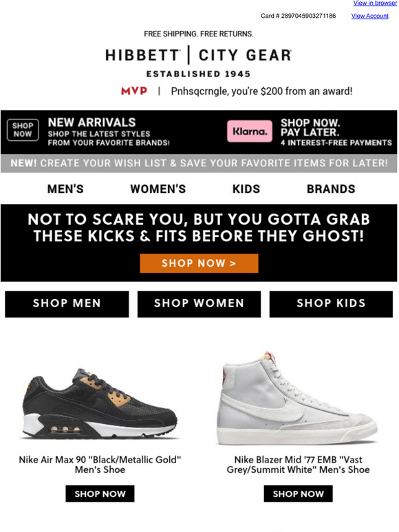Select the WOMEN'S navigation item
This screenshot has width=399, height=532.
pyautogui.click(x=158, y=189)
